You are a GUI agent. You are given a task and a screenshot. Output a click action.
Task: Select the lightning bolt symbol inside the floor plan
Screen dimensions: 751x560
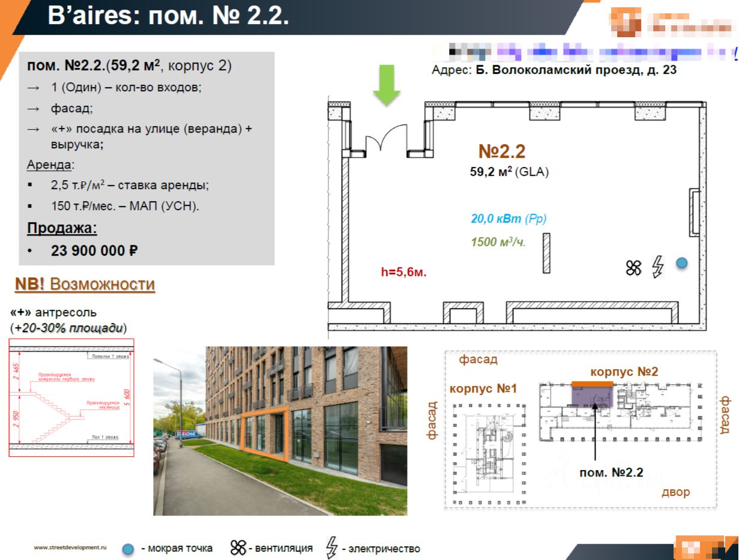click(x=658, y=267)
